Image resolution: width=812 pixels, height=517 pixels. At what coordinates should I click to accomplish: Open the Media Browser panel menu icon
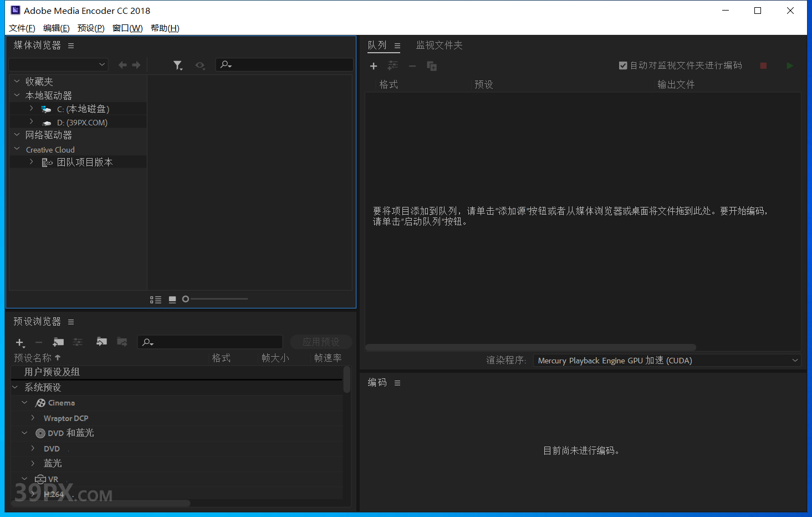tap(71, 45)
